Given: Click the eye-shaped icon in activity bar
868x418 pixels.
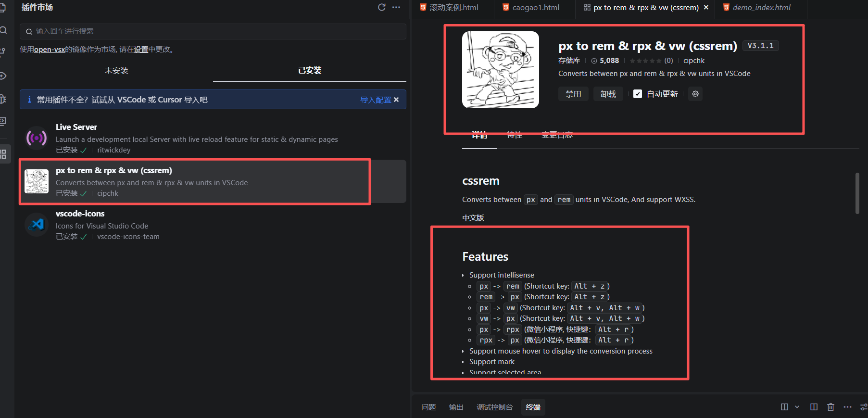Looking at the screenshot, I should (2, 76).
